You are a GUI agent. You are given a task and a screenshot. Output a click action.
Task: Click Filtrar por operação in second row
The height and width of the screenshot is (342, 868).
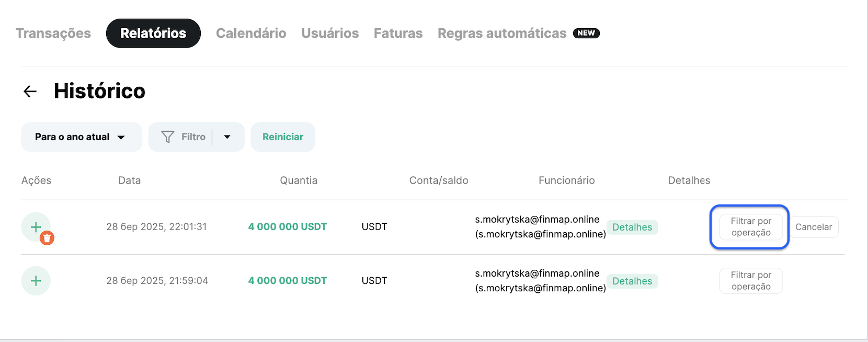[751, 281]
